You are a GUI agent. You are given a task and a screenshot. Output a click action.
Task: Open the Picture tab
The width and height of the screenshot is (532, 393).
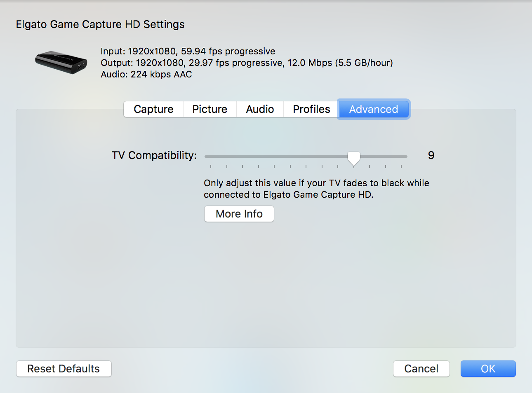click(x=210, y=109)
